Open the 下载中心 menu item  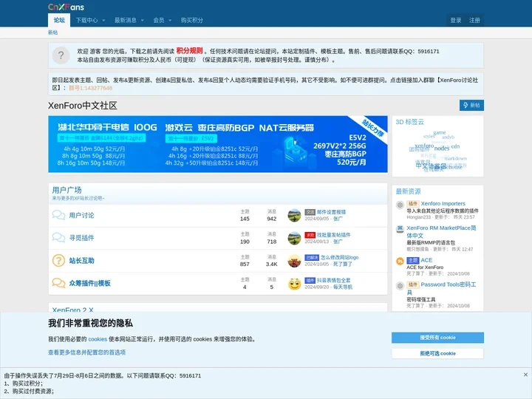click(87, 21)
